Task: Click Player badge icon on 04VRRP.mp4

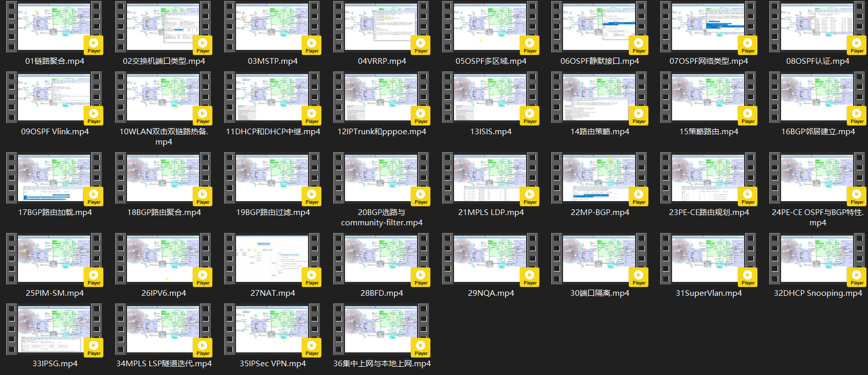Action: click(421, 45)
